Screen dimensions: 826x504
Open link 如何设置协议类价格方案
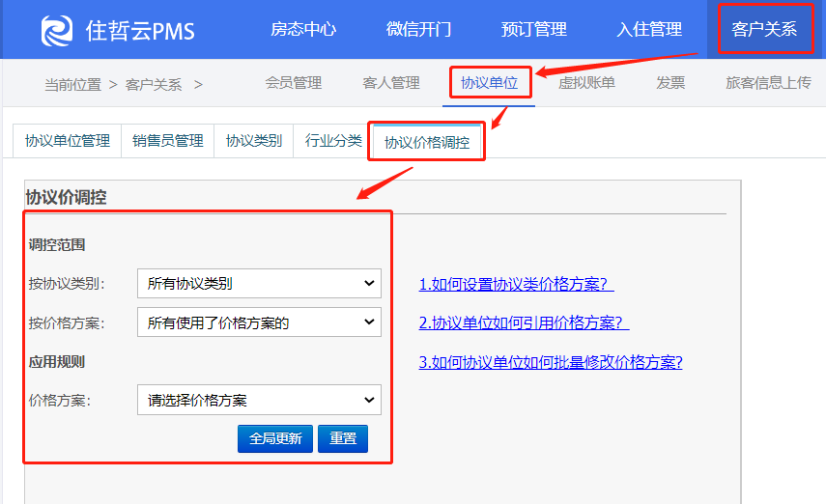pos(516,284)
